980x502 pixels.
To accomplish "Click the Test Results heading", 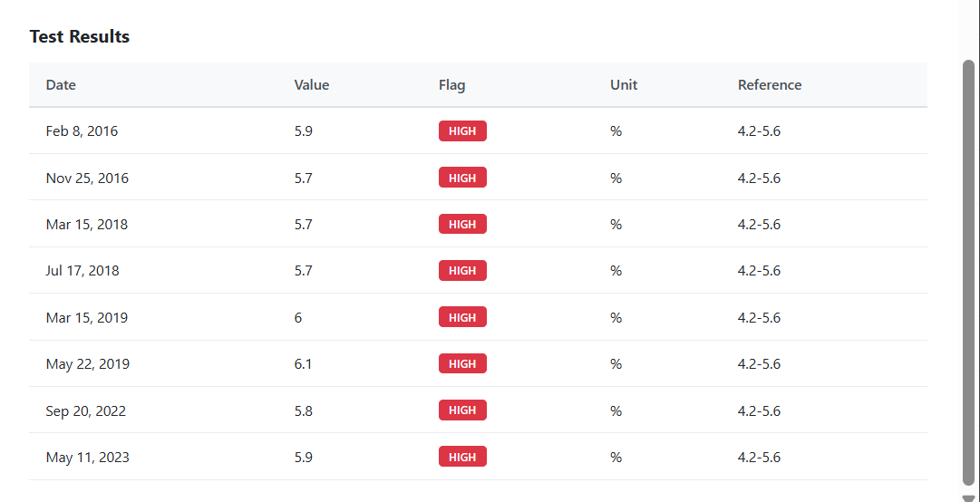I will pyautogui.click(x=80, y=37).
